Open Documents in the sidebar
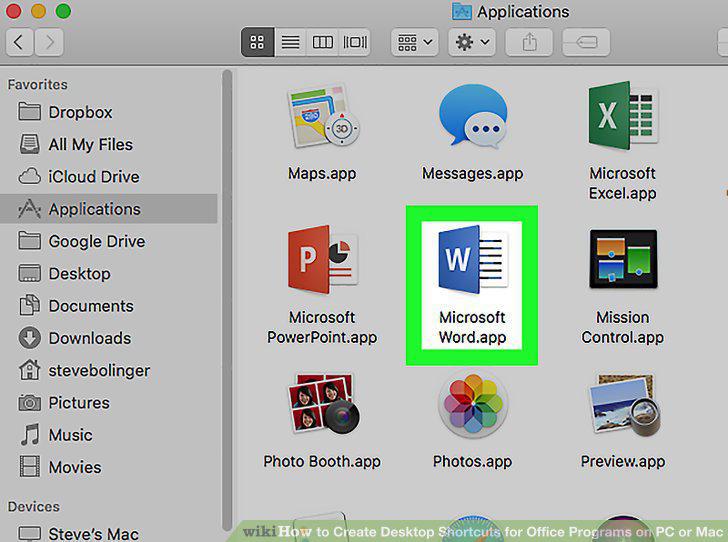The image size is (728, 542). tap(109, 306)
